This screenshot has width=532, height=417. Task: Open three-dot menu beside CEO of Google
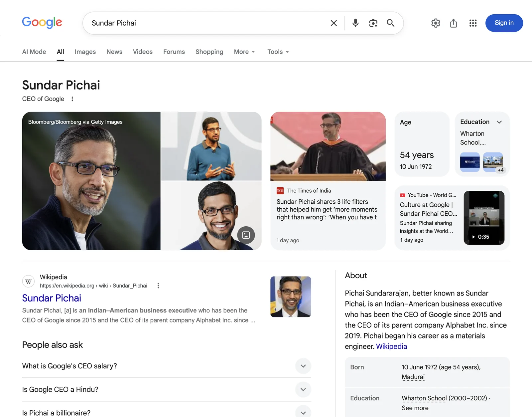pos(72,99)
